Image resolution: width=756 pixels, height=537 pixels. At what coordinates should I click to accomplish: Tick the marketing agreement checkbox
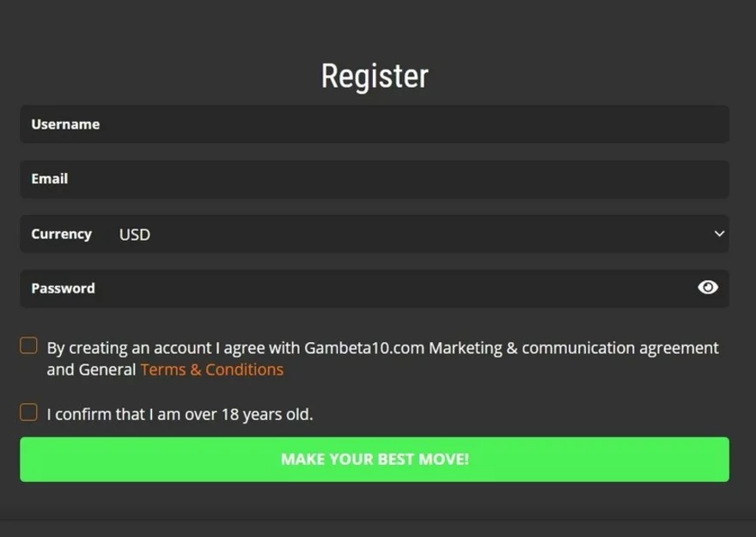point(28,345)
